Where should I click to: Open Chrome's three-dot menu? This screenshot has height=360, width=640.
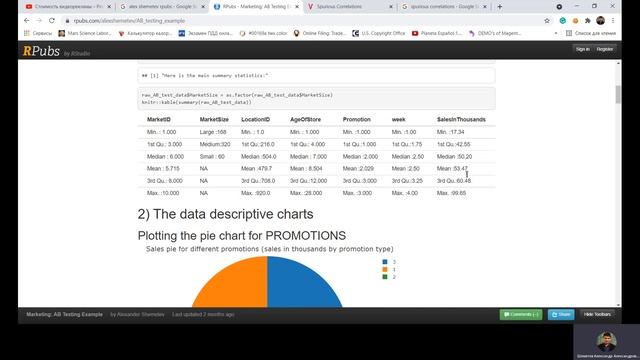point(613,20)
